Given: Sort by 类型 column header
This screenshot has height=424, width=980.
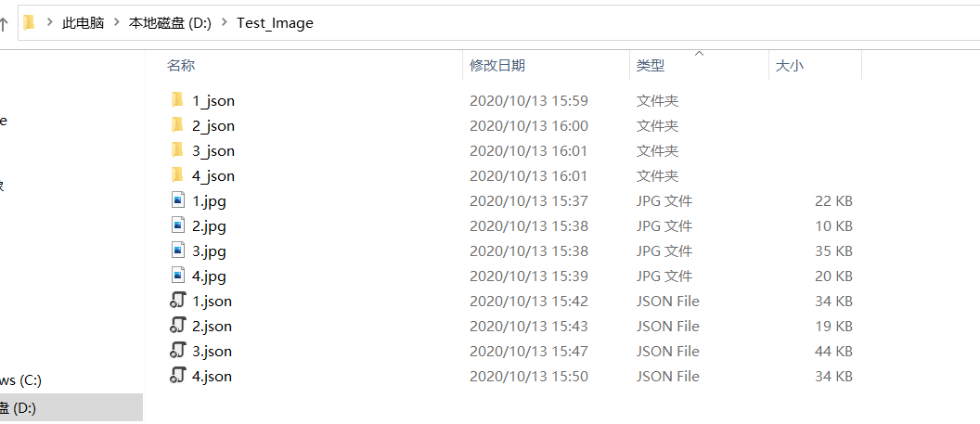Looking at the screenshot, I should (x=651, y=66).
